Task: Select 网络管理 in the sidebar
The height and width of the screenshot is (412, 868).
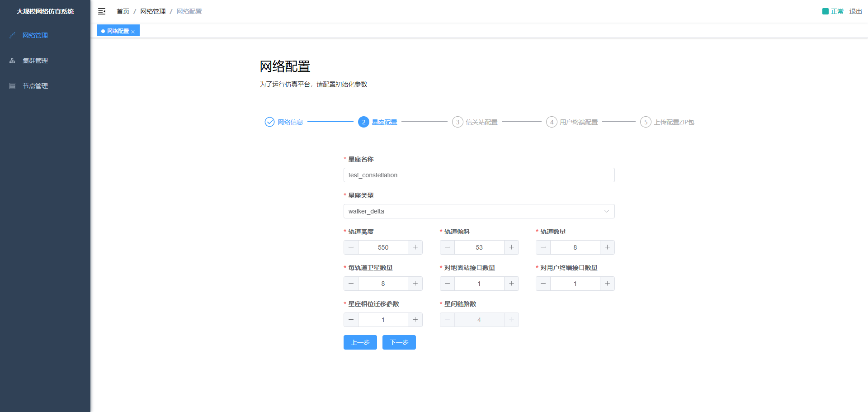Action: pyautogui.click(x=35, y=35)
